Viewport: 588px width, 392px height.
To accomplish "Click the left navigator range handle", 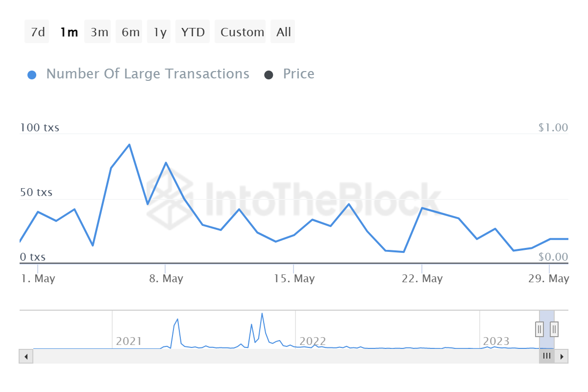I will click(539, 329).
